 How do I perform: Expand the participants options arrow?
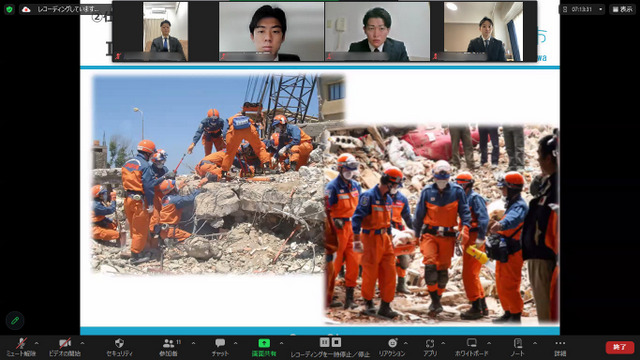pos(193,343)
